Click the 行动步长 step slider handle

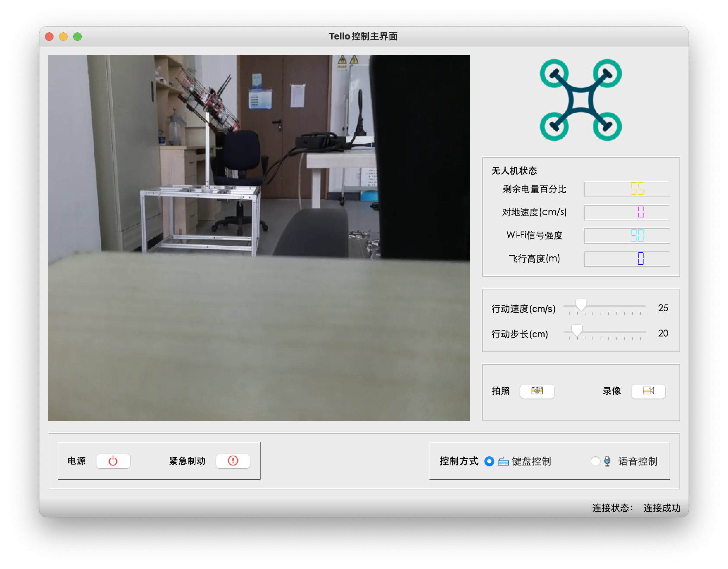pyautogui.click(x=577, y=330)
